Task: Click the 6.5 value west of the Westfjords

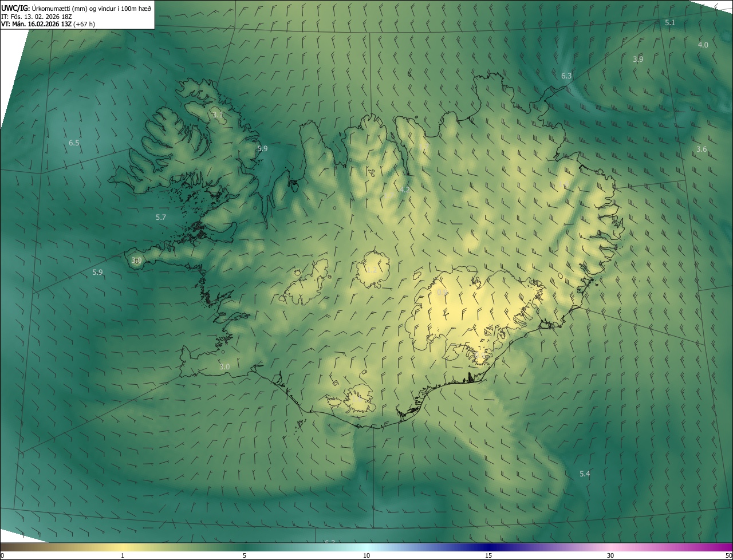Action: 74,143
